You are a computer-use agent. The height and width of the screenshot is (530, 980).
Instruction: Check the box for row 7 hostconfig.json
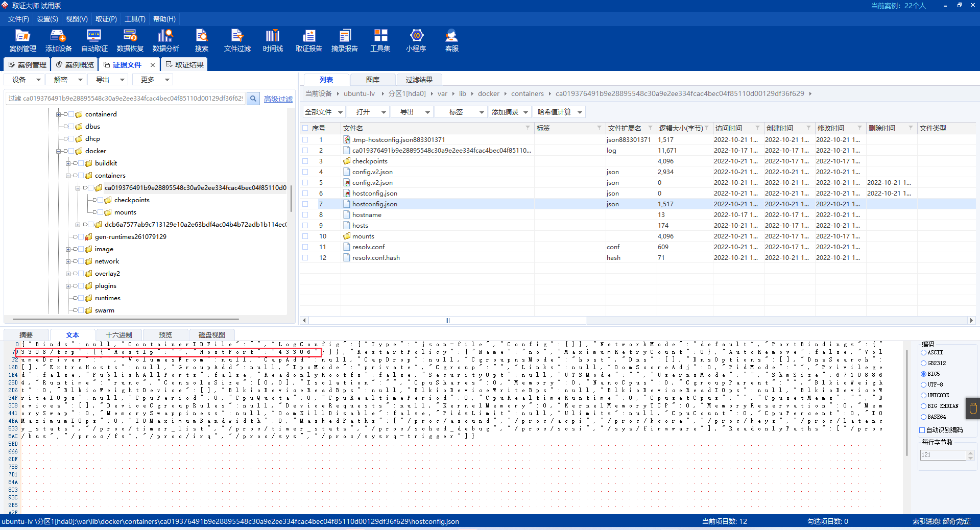click(305, 204)
